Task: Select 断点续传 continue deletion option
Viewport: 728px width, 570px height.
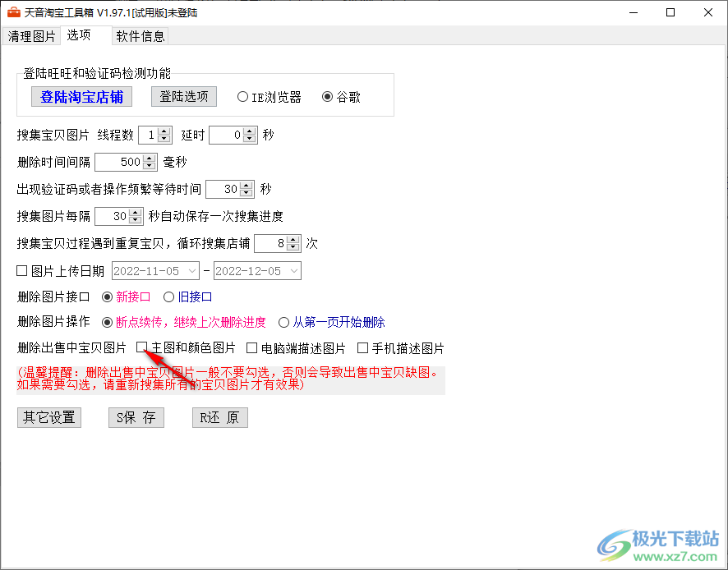Action: tap(184, 322)
